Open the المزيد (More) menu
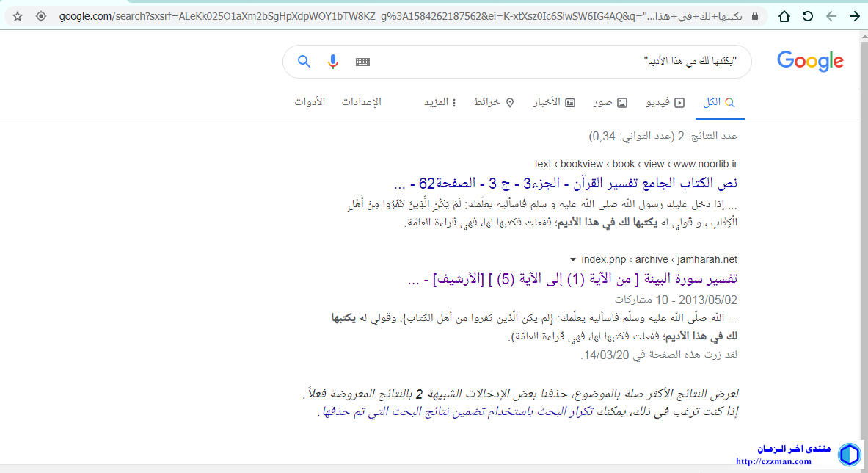This screenshot has height=473, width=868. (440, 102)
